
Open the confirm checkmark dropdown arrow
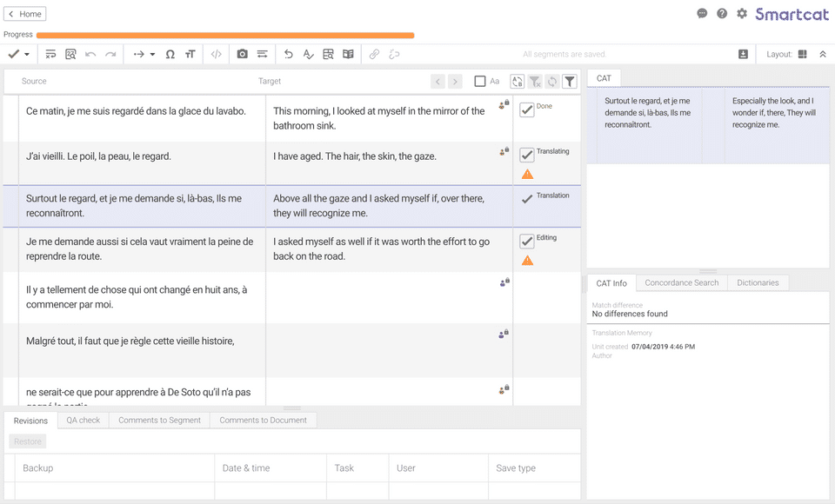coord(27,55)
